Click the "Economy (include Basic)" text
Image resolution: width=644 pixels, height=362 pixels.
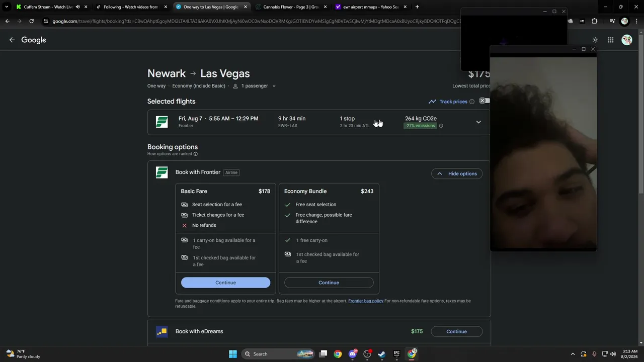point(199,86)
